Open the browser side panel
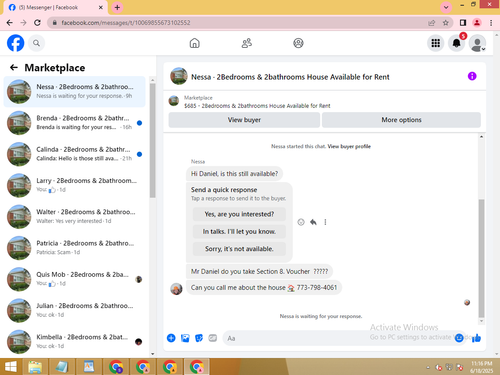The image size is (500, 375). tap(463, 23)
